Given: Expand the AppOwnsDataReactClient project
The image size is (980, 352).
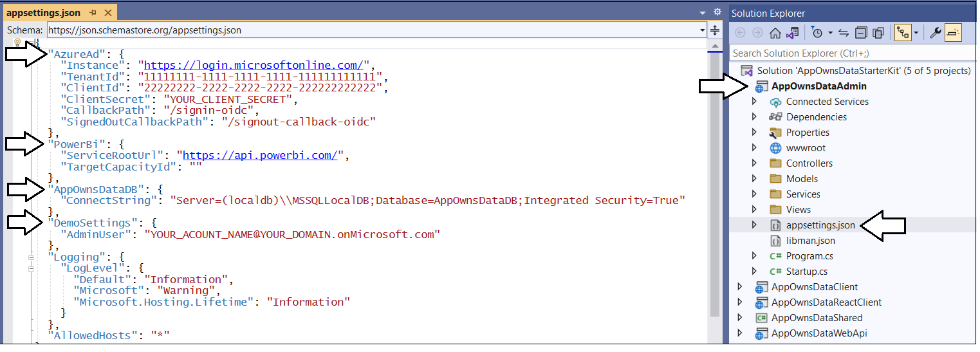Looking at the screenshot, I should click(740, 302).
